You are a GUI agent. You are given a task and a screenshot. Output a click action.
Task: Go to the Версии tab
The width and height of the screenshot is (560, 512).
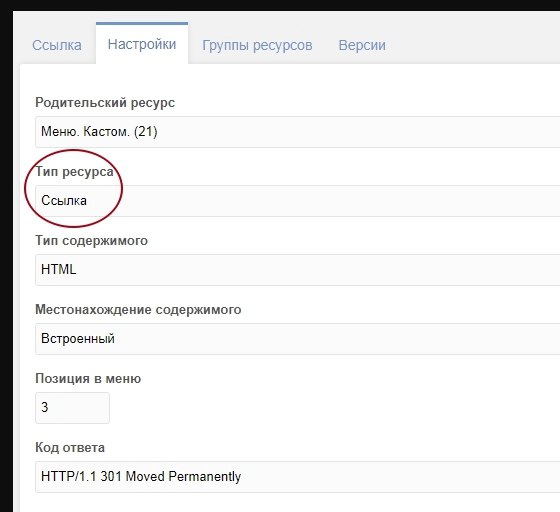coord(362,45)
